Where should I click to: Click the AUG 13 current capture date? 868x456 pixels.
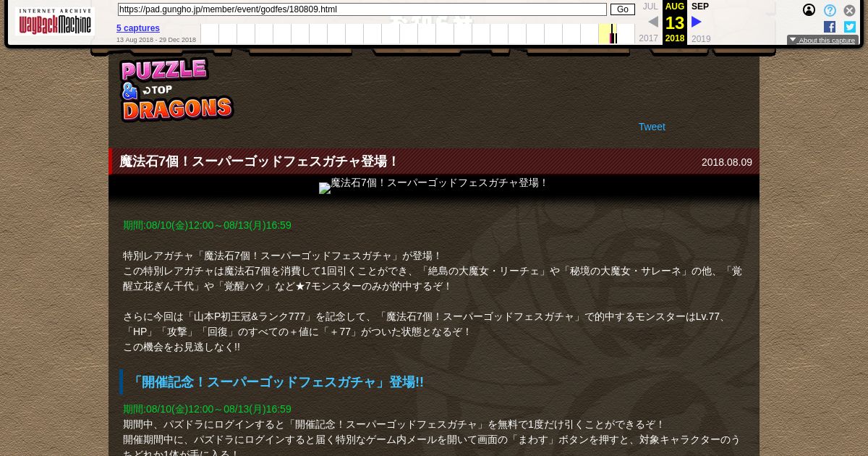coord(675,22)
